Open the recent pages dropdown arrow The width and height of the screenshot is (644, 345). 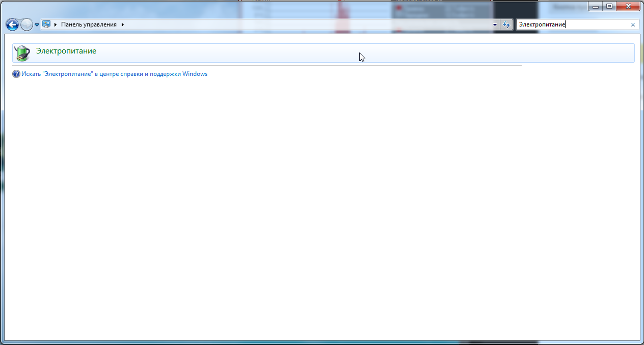click(37, 25)
